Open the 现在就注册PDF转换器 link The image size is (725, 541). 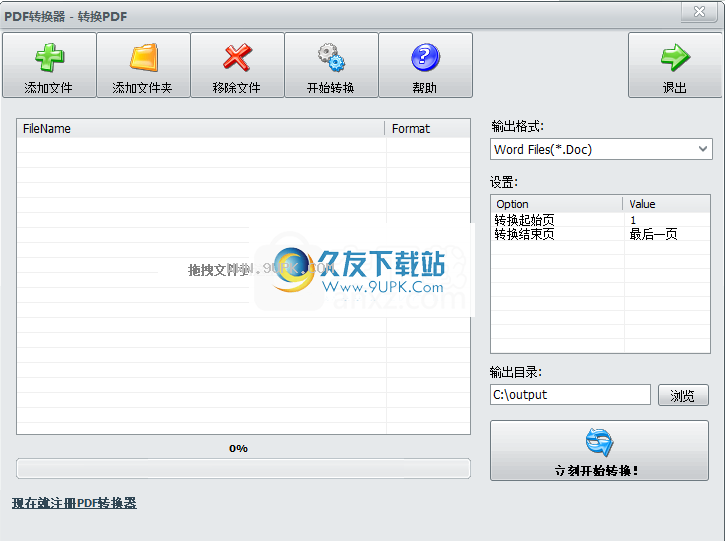pyautogui.click(x=74, y=503)
